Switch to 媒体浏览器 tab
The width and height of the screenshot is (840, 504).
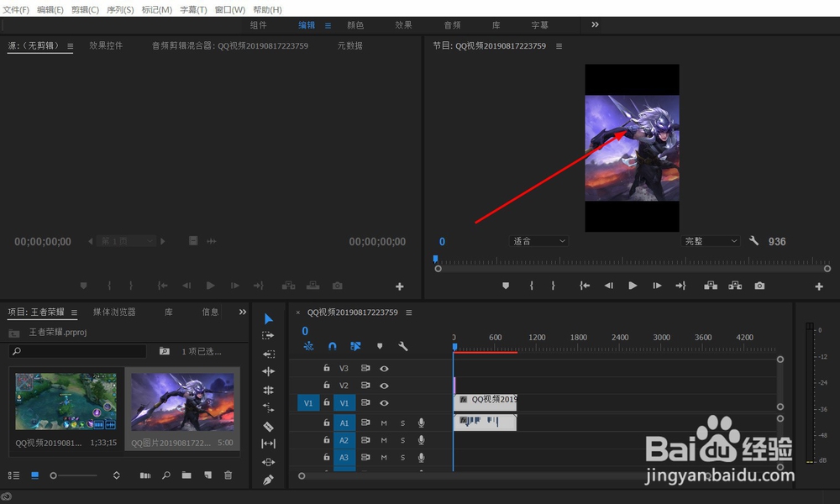click(x=114, y=312)
